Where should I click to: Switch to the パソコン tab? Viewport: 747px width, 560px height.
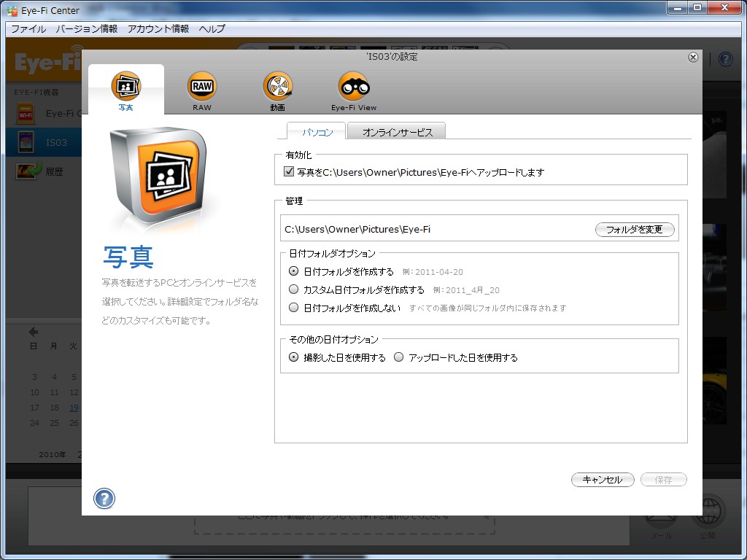317,131
